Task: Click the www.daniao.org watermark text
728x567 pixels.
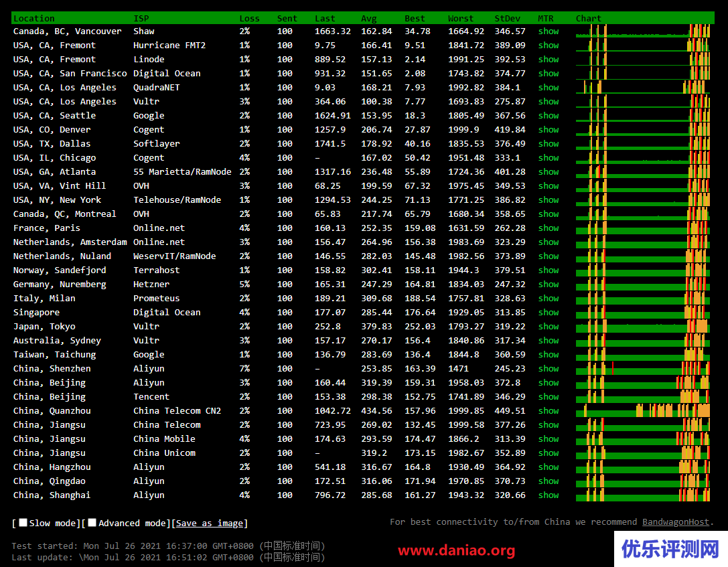Action: tap(457, 551)
